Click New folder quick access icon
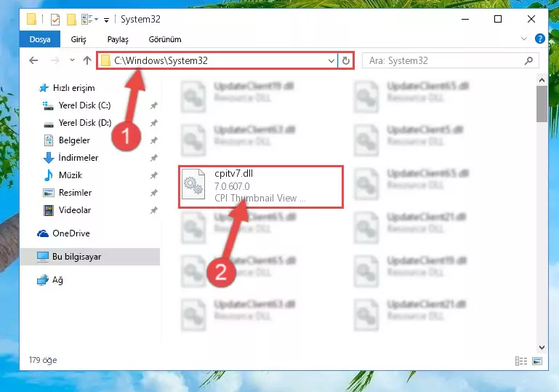This screenshot has height=392, width=559. pos(71,19)
